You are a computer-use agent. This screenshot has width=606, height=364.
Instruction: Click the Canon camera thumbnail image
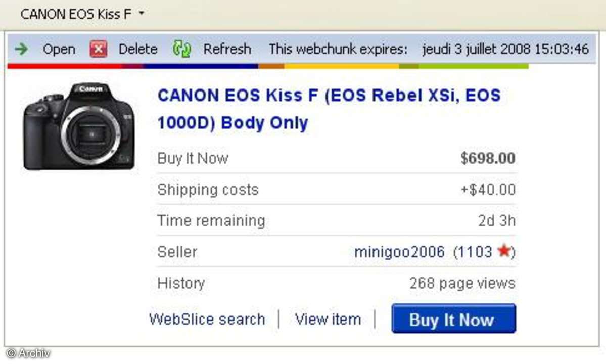tap(79, 126)
